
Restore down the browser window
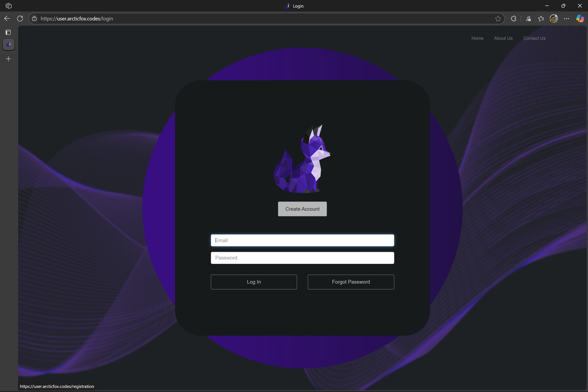tap(563, 6)
